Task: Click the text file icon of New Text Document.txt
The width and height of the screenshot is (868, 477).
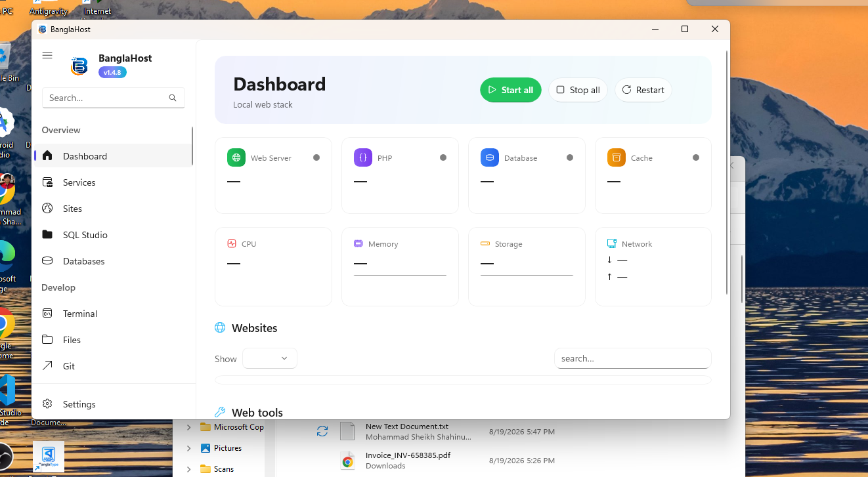Action: [347, 431]
